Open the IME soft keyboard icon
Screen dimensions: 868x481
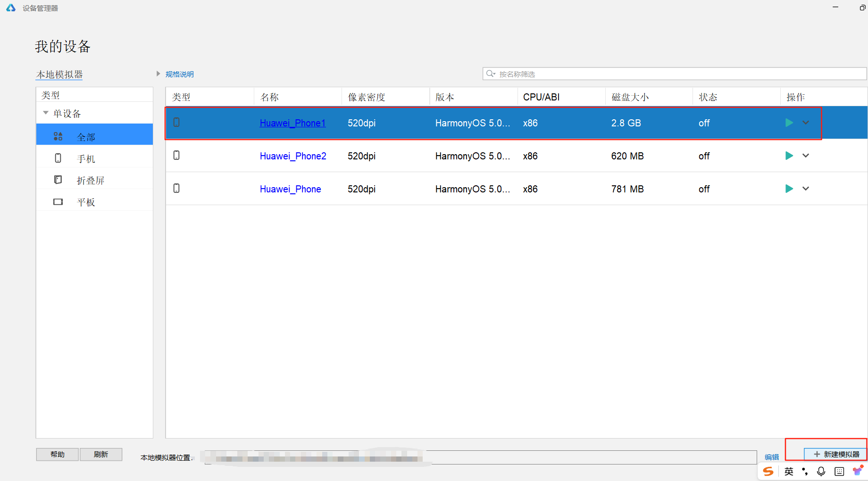pyautogui.click(x=839, y=471)
